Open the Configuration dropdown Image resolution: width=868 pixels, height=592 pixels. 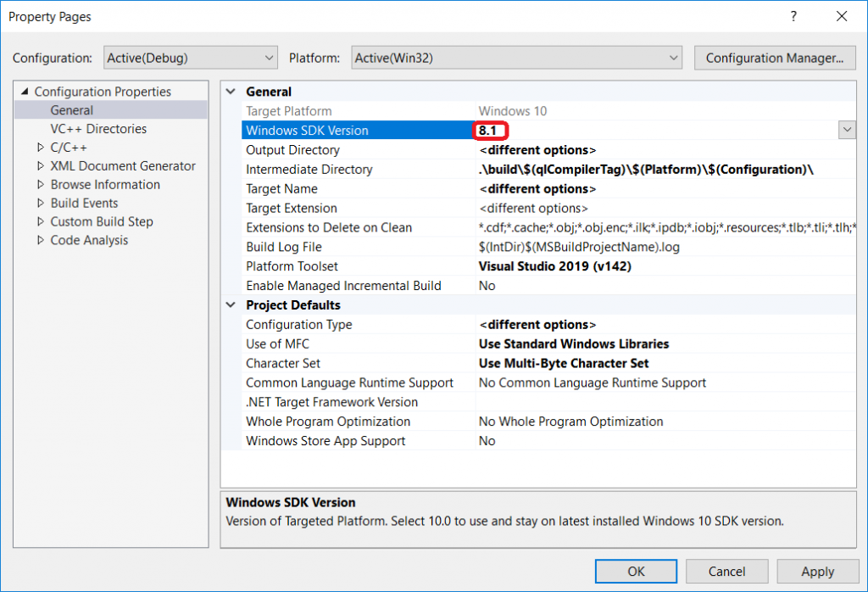point(191,58)
